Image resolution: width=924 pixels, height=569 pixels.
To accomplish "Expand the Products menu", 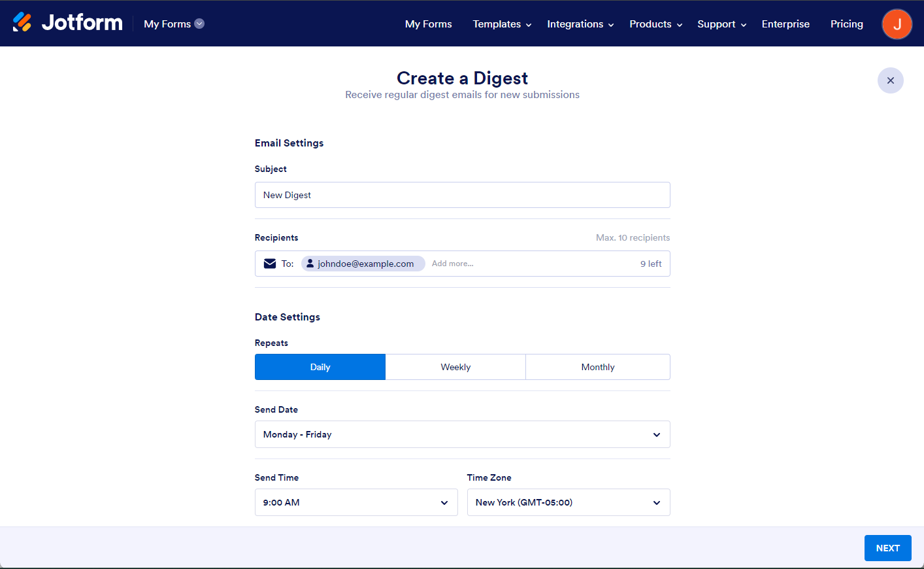I will coord(655,24).
